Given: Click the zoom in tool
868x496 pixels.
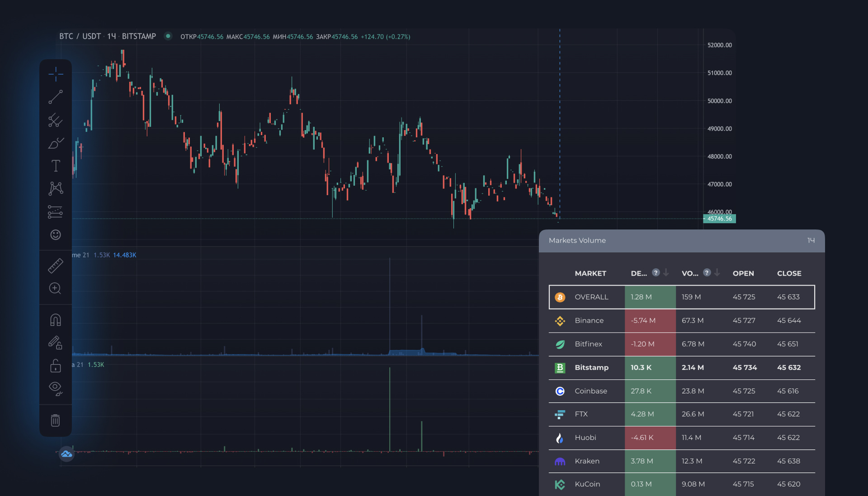Looking at the screenshot, I should point(56,288).
